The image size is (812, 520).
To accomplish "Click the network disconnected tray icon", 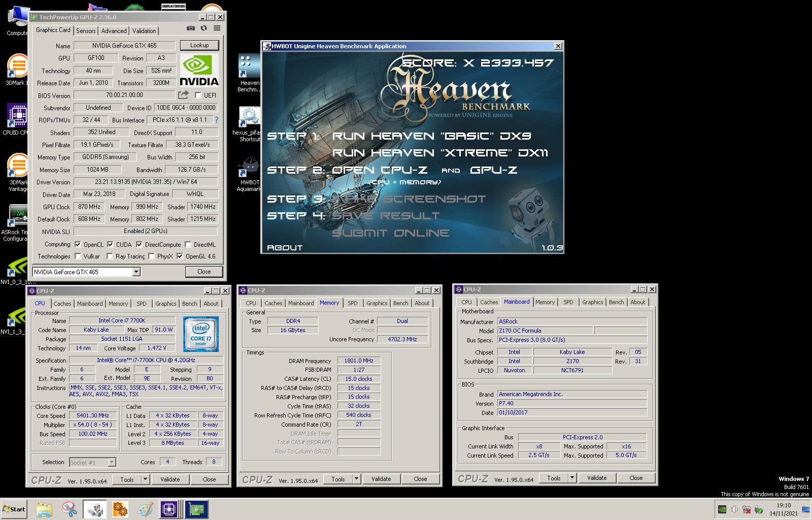I will (747, 509).
